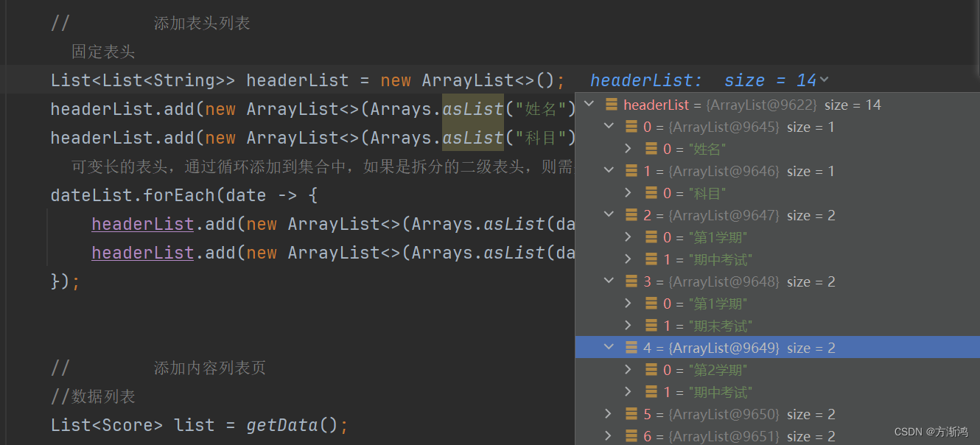The height and width of the screenshot is (445, 980).
Task: Select highlighted row 4 = {ArrayList@9649}
Action: [777, 348]
